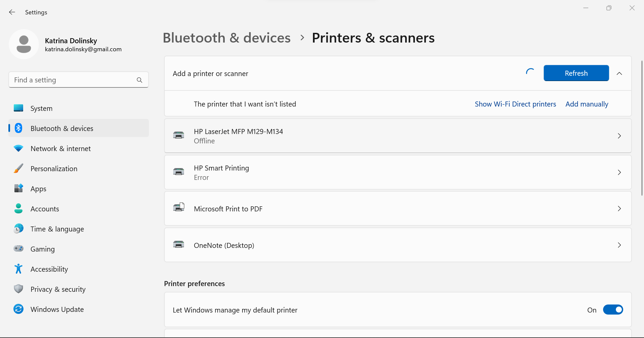Viewport: 644px width, 338px height.
Task: Click the Offline status under HP LaserJet
Action: (x=204, y=141)
